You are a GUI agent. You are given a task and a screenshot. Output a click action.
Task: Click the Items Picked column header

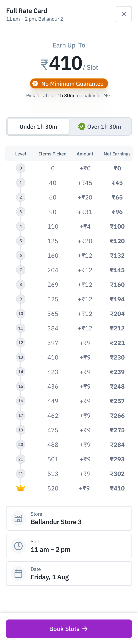coord(53,154)
